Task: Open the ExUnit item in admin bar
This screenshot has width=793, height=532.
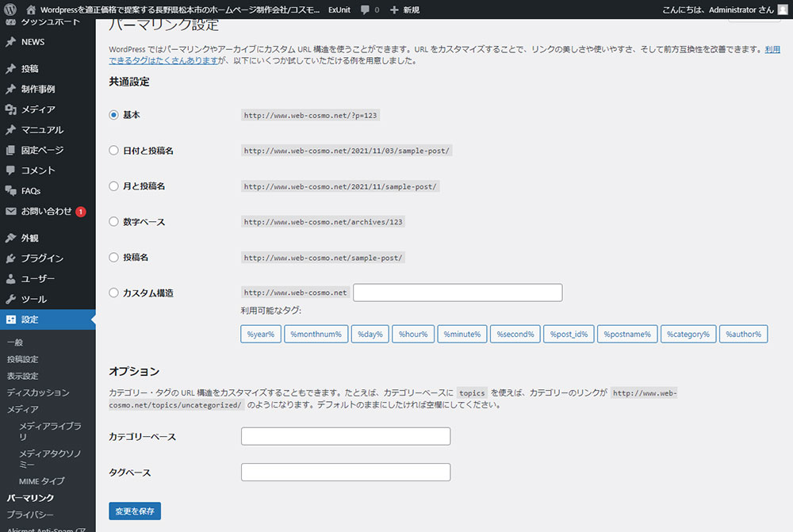Action: coord(339,10)
